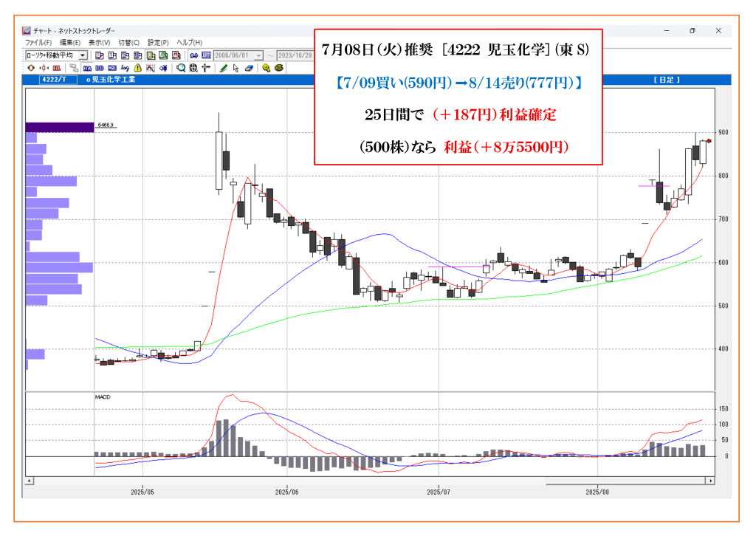Screen dimensions: 756x536
Task: Click the magnifying glass zoom icon
Action: [180, 68]
